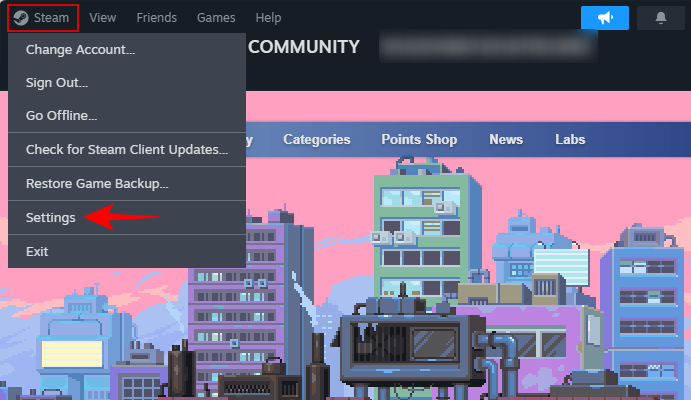Open the Categories store tab
The image size is (691, 400).
pyautogui.click(x=316, y=140)
